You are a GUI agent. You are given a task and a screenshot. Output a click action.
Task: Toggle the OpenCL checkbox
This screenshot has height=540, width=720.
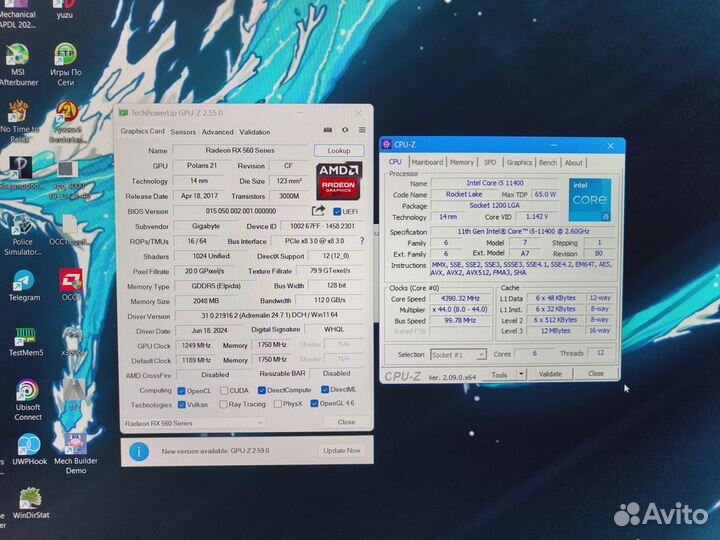181,391
